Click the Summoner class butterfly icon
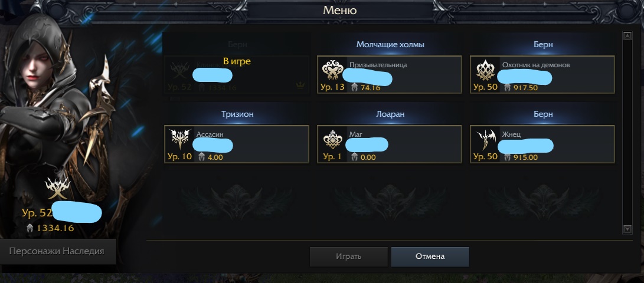Viewport: 644px width, 283px height. click(332, 70)
